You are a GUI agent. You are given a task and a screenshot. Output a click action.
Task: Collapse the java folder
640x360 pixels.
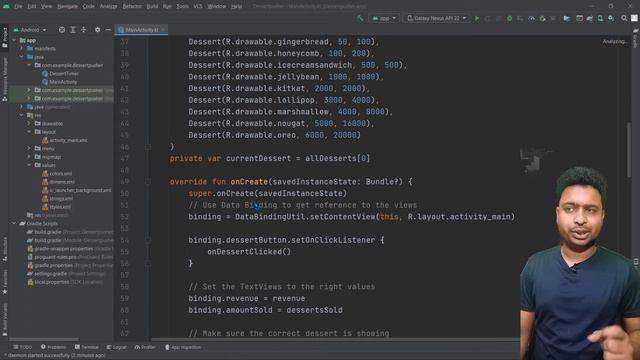(22, 57)
